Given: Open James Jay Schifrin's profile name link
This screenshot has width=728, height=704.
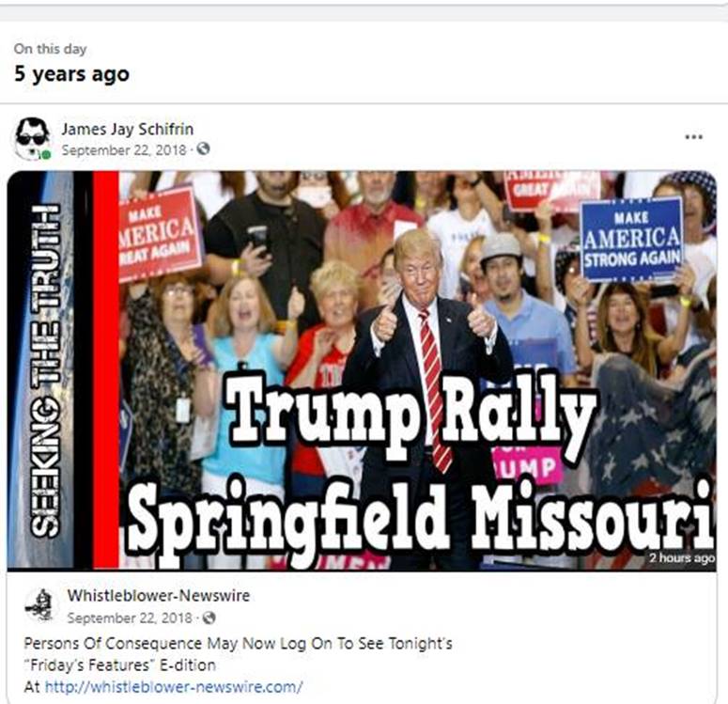Looking at the screenshot, I should pyautogui.click(x=127, y=129).
